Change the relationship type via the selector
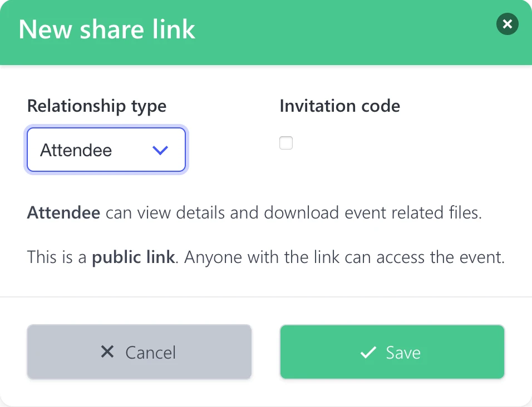The image size is (532, 407). (x=106, y=150)
